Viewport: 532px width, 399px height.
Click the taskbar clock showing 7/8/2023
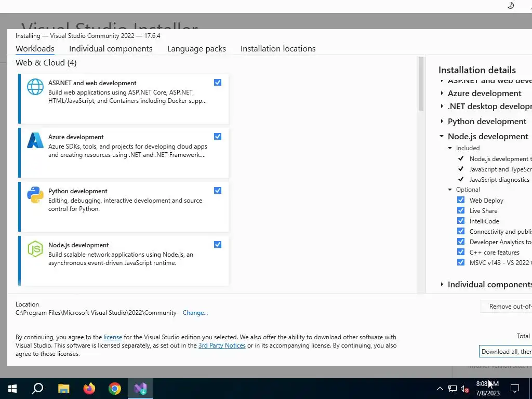(x=487, y=389)
